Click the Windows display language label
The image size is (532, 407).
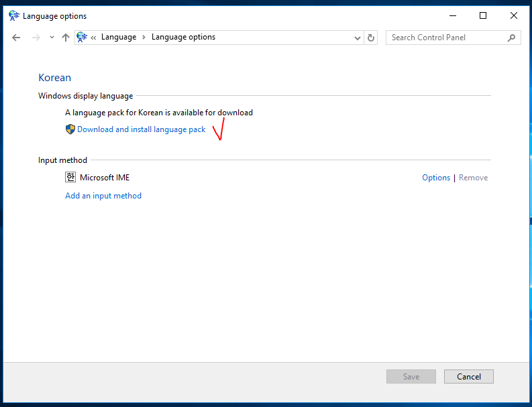coord(85,96)
